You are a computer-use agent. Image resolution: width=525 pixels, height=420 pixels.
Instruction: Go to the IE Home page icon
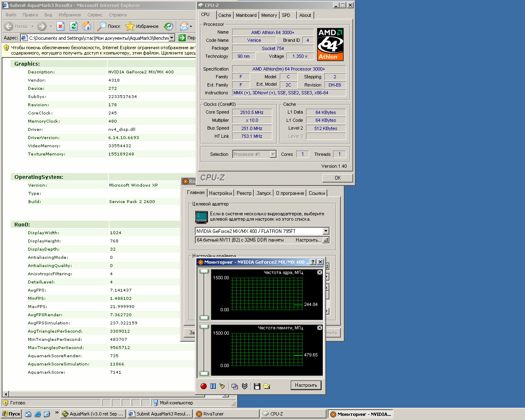(87, 26)
